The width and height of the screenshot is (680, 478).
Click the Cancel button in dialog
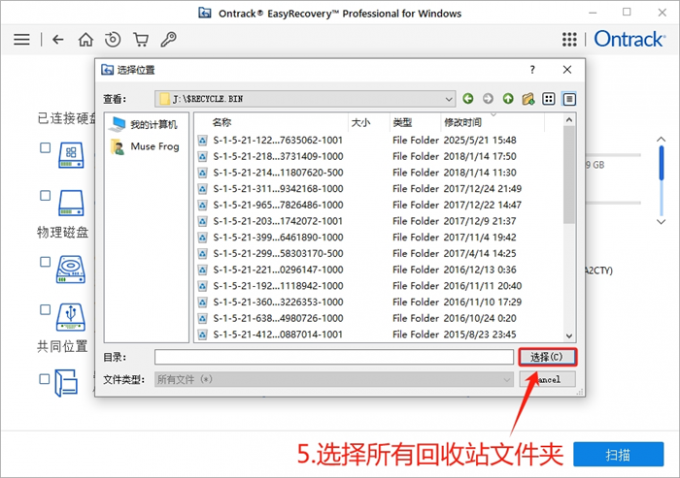(548, 380)
